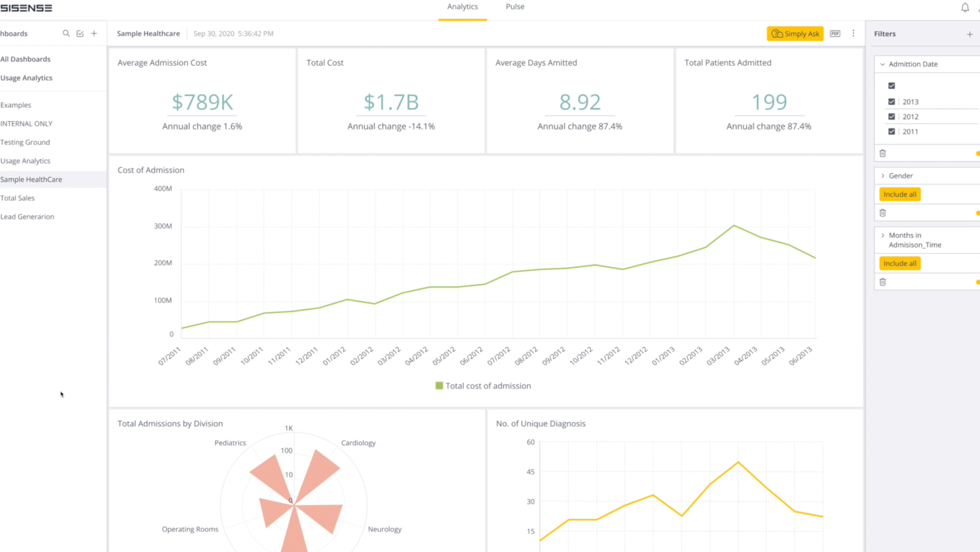Open Usage Analytics below Testing Ground
Screen dimensions: 980x552
click(25, 160)
